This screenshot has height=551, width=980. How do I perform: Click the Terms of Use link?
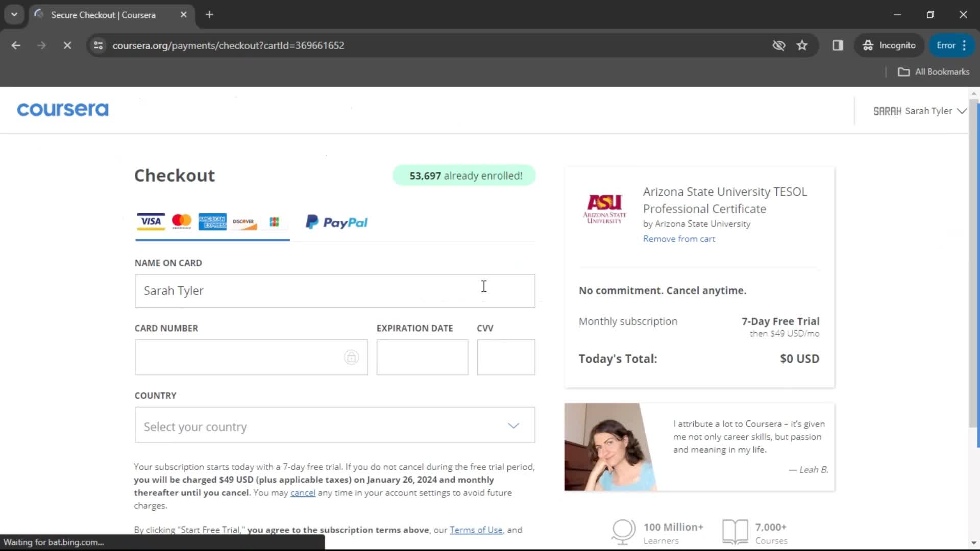(x=476, y=530)
